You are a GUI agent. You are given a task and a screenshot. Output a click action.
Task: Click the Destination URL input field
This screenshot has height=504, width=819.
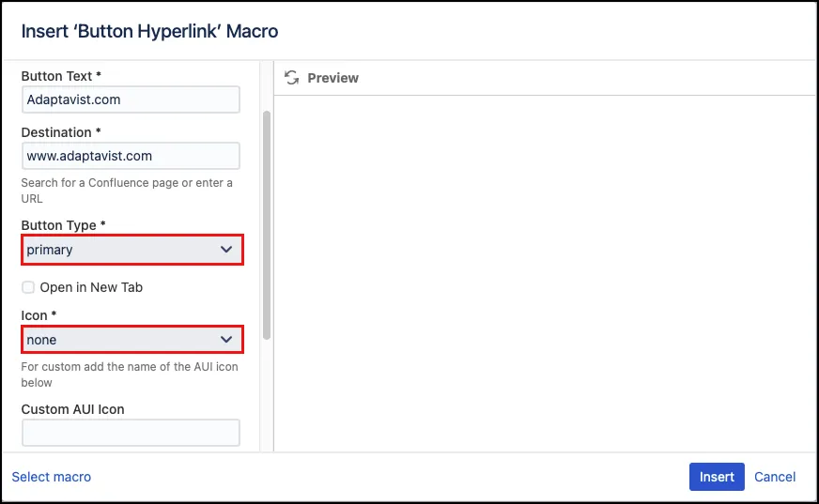131,156
